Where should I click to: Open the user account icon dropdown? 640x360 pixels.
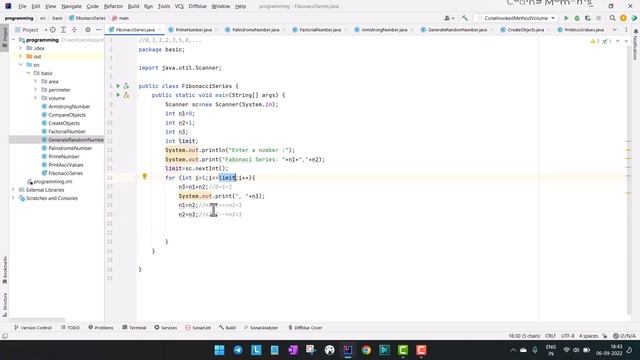point(449,18)
